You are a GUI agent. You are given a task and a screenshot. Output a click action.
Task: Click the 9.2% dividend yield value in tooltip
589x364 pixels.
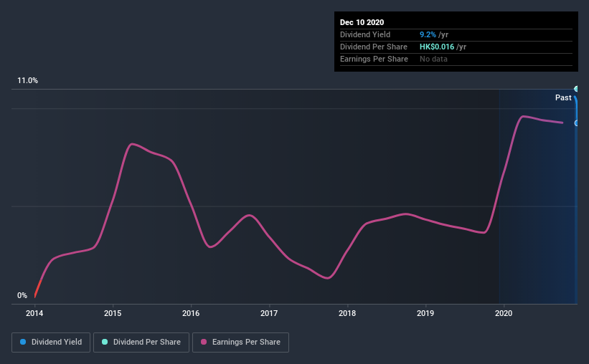point(428,34)
